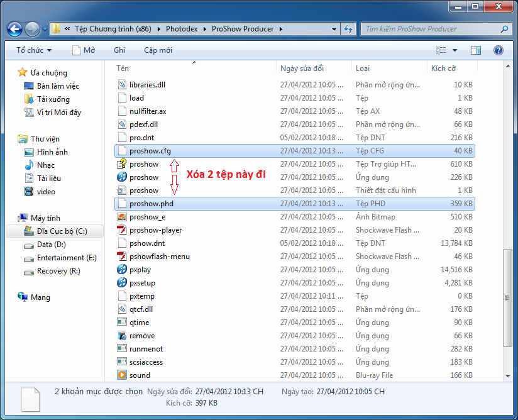518x420 pixels.
Task: Open the Nhạc library music icon
Action: pyautogui.click(x=29, y=165)
